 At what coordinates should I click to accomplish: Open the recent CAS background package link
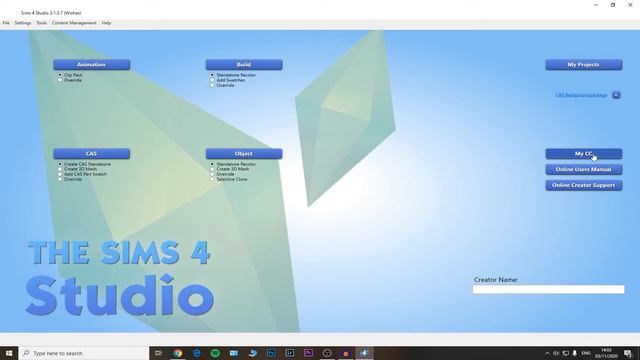[x=581, y=95]
